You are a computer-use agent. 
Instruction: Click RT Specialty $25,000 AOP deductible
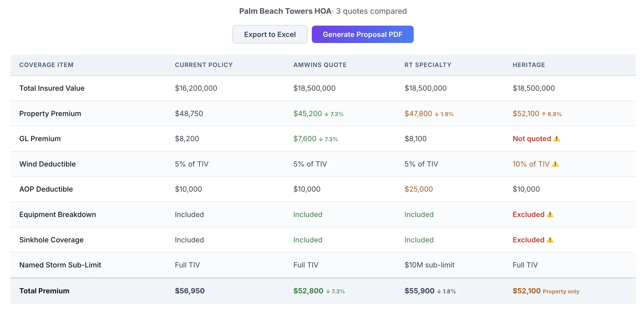coord(418,189)
